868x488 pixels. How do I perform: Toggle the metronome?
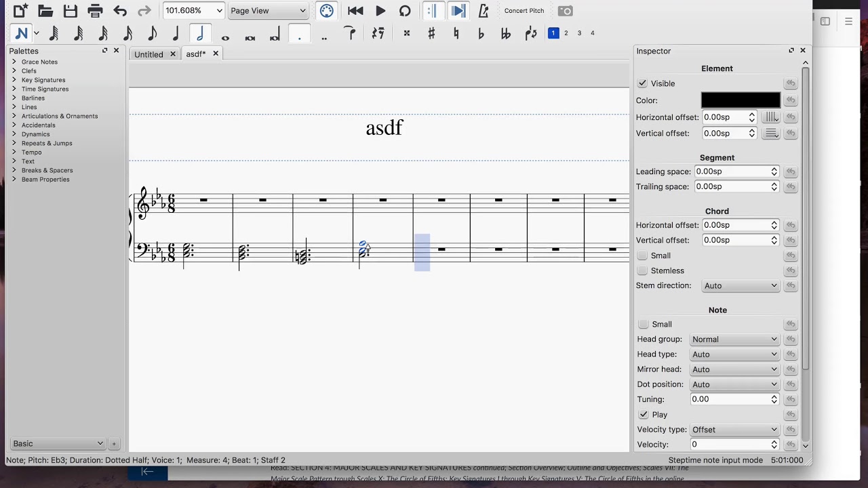pos(483,11)
